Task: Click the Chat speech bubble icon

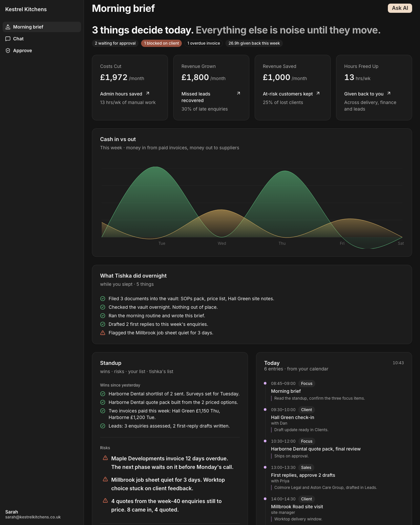Action: tap(8, 39)
